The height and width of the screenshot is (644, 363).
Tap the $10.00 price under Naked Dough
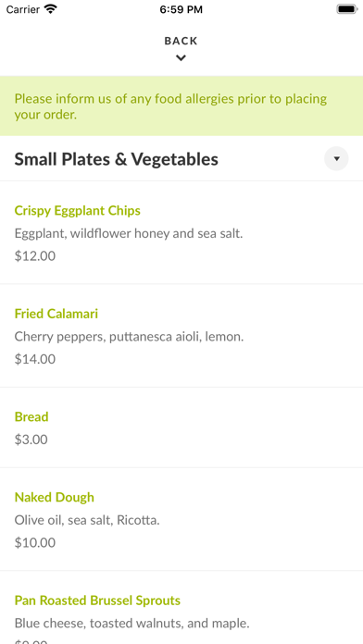coord(35,542)
